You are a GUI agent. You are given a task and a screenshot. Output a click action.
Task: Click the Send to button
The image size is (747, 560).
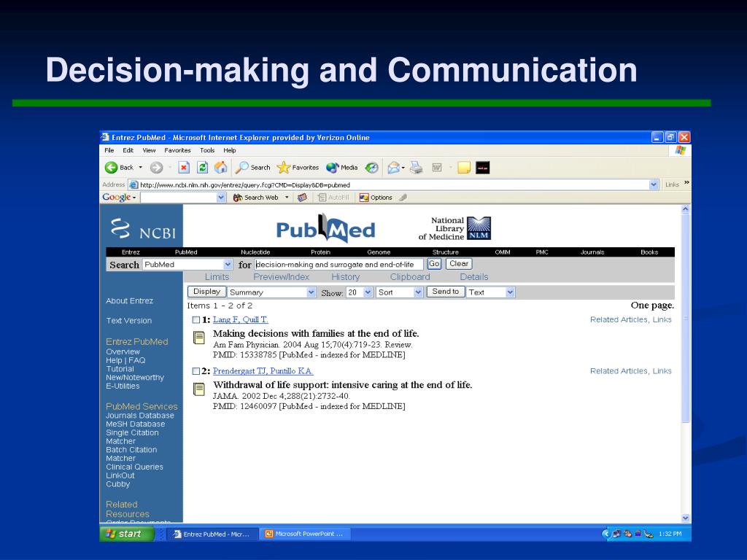coord(446,292)
